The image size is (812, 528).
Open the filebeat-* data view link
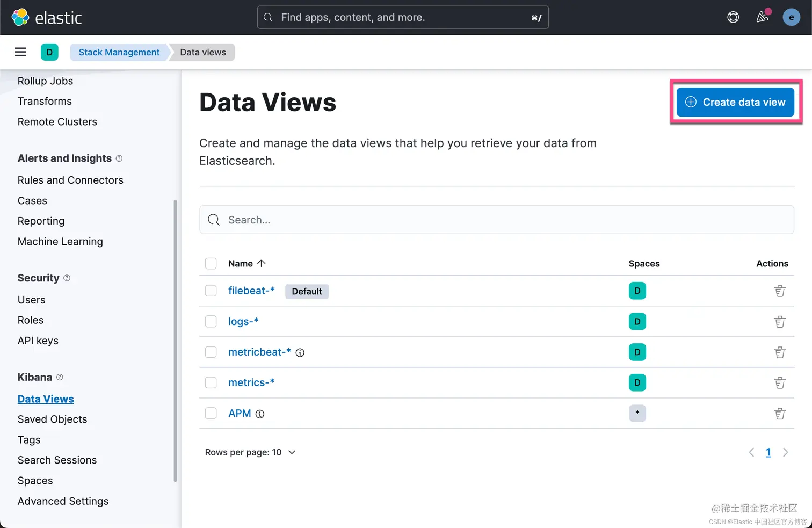[x=251, y=291]
